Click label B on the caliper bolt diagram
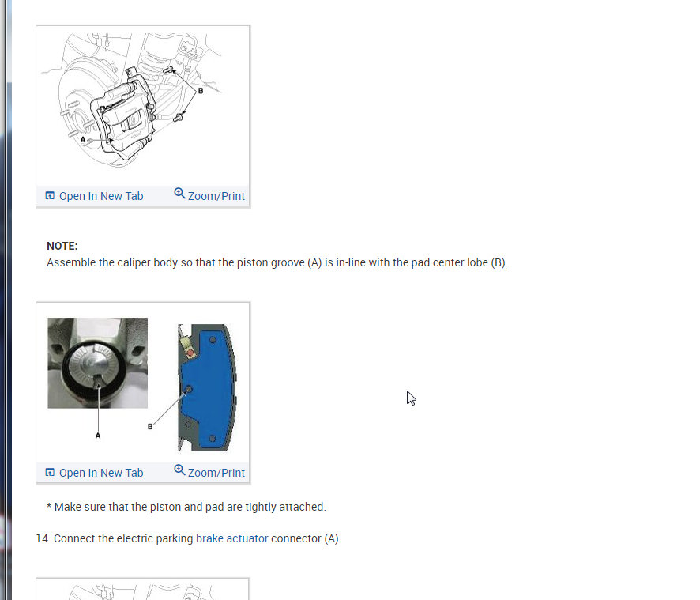 (x=201, y=91)
